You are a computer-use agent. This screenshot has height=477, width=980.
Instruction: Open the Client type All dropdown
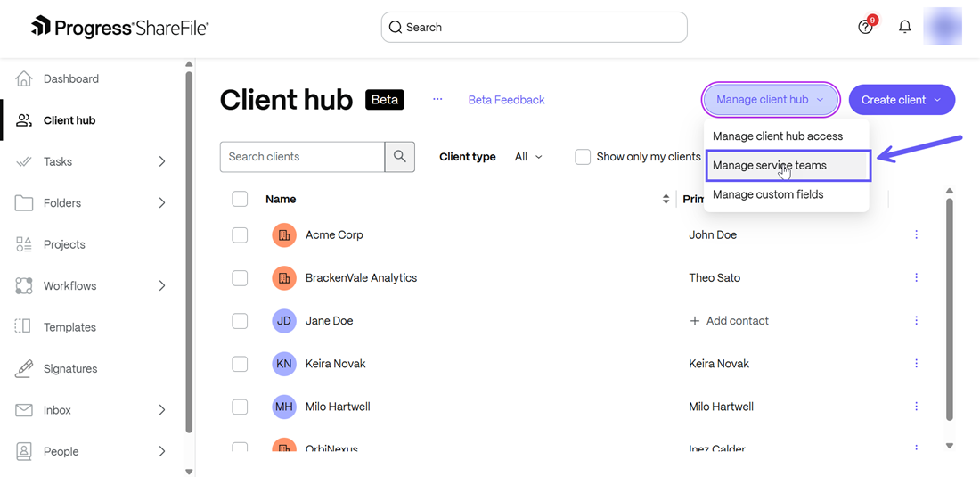click(528, 157)
